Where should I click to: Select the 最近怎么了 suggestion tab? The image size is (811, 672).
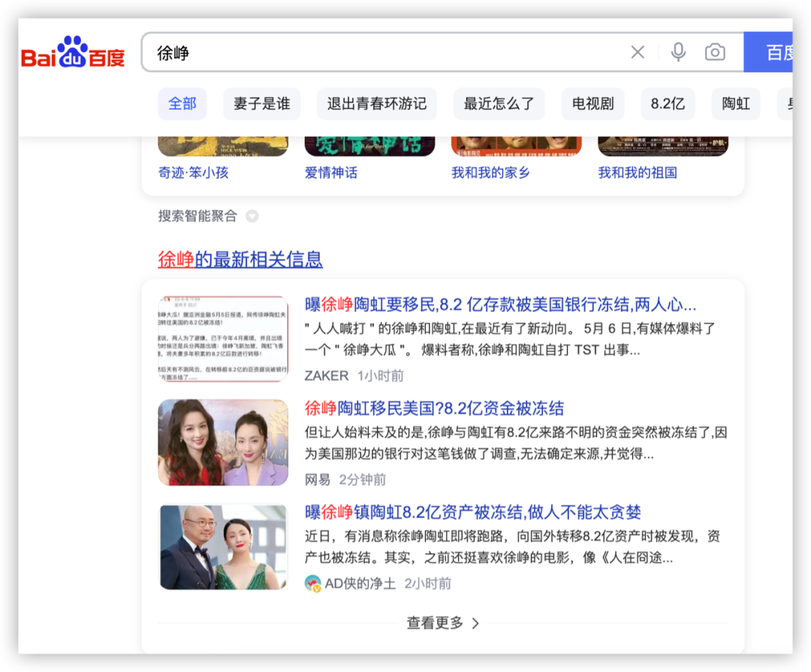click(x=499, y=104)
